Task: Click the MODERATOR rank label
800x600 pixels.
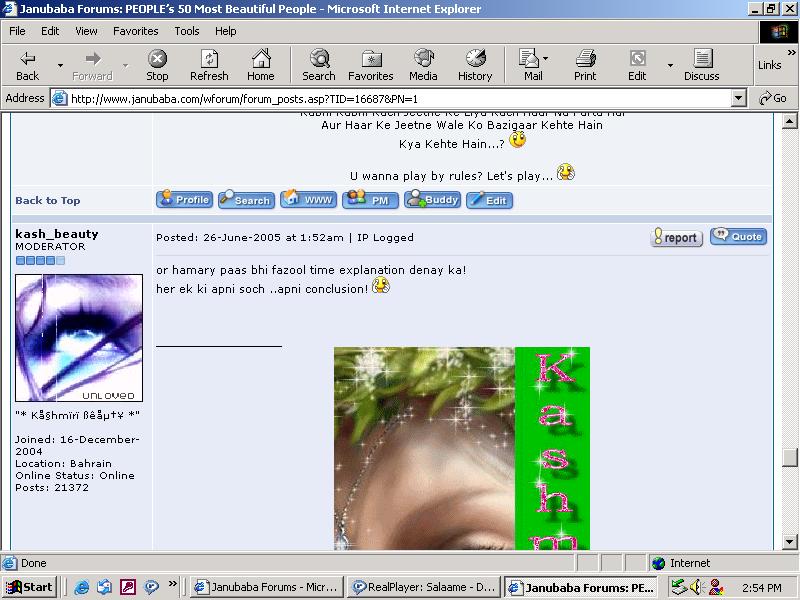Action: 50,246
